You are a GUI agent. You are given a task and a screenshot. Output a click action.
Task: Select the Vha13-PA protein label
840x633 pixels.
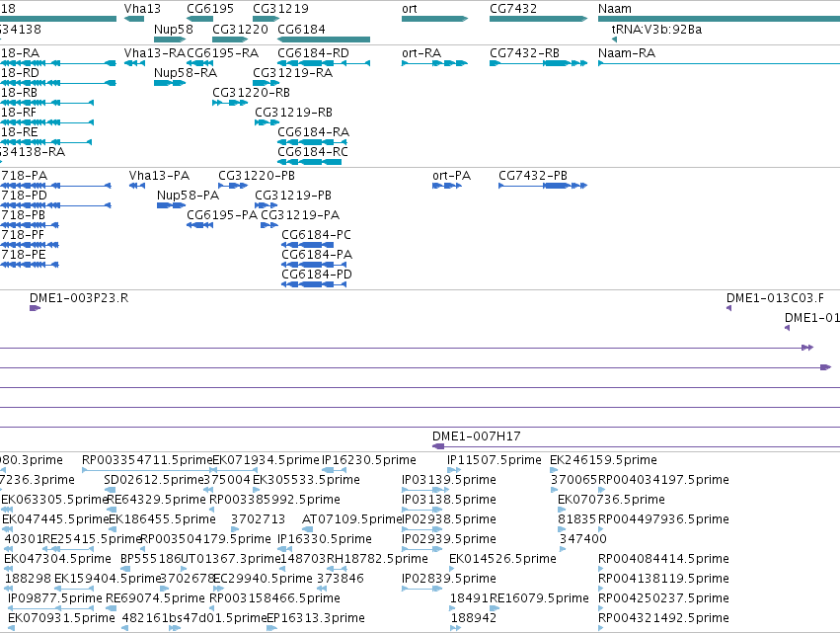159,176
